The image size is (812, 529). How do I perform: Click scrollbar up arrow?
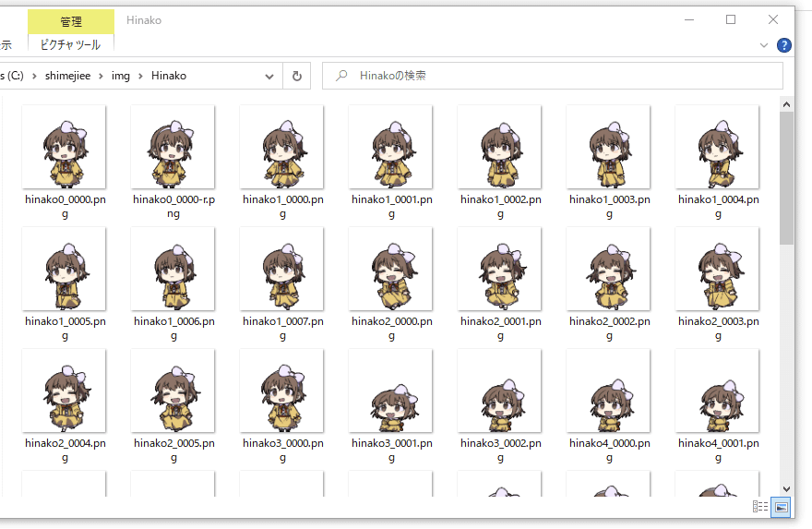point(786,104)
